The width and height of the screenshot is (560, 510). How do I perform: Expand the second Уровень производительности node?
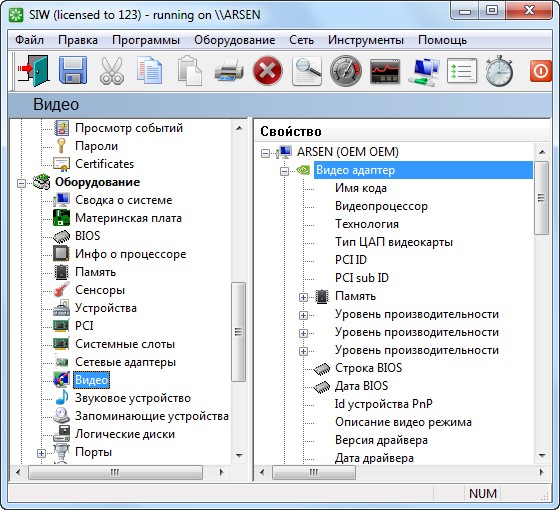coord(303,333)
